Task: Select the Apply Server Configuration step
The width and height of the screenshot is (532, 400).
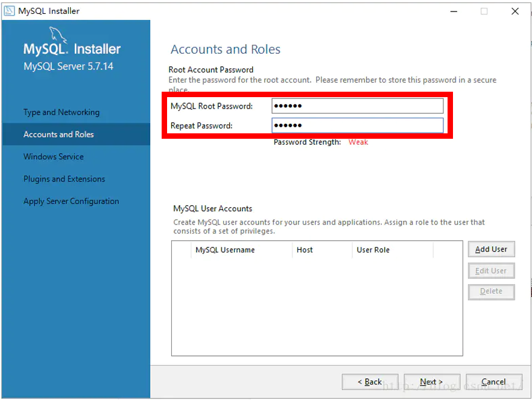Action: (x=71, y=201)
